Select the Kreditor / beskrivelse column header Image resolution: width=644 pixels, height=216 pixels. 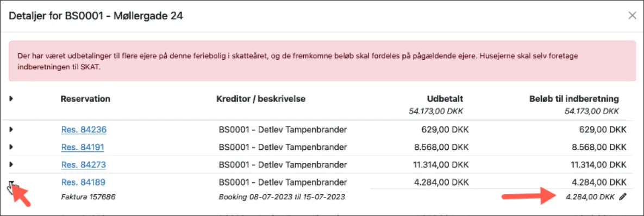click(261, 99)
